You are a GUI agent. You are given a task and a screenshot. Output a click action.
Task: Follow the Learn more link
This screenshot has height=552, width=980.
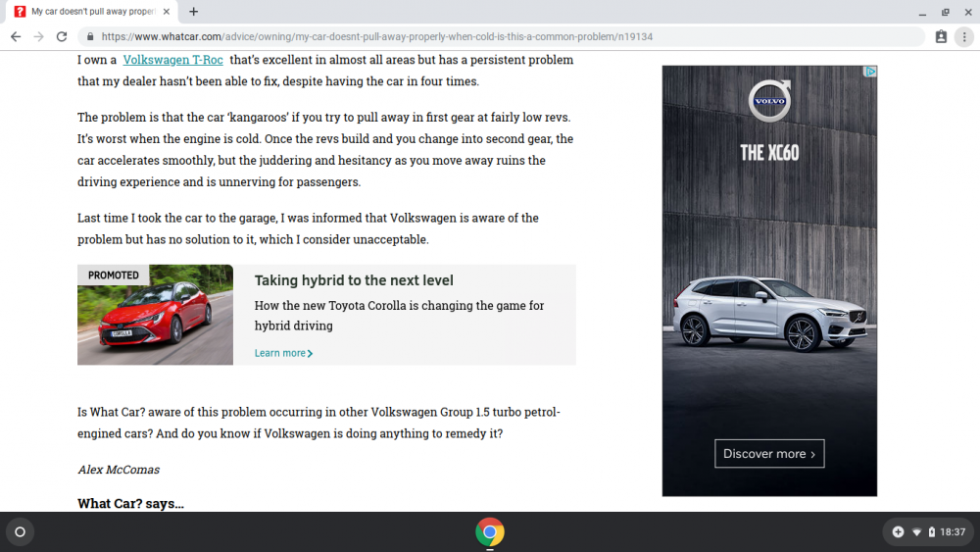283,353
